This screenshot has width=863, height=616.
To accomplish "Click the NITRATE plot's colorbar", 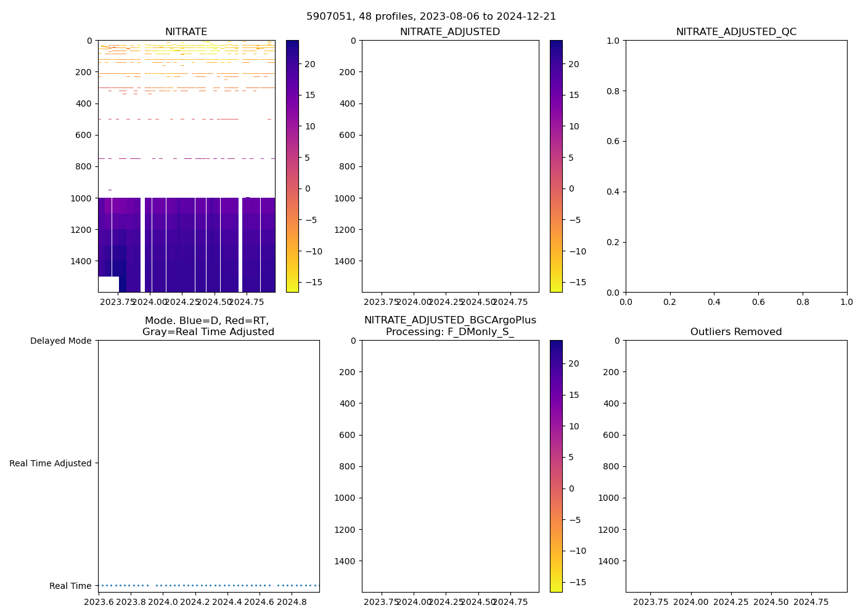I will tap(292, 166).
